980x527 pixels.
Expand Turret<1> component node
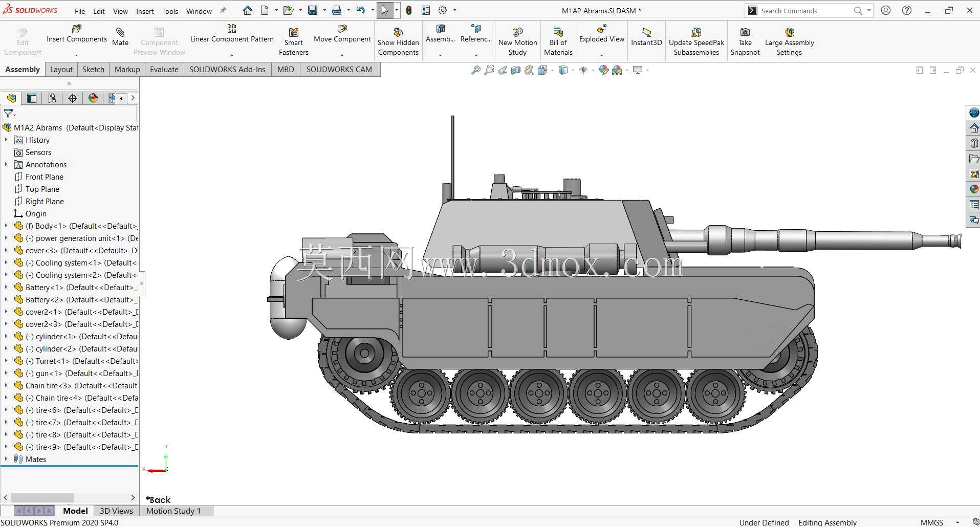pyautogui.click(x=6, y=361)
